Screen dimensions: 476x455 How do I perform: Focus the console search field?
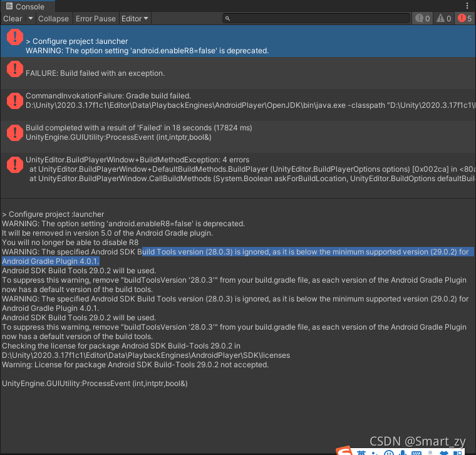click(x=316, y=19)
